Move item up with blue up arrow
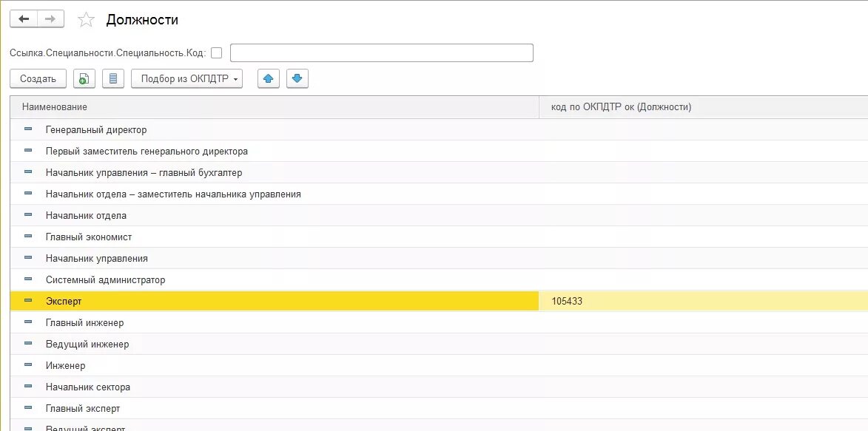The image size is (868, 431). [x=269, y=78]
